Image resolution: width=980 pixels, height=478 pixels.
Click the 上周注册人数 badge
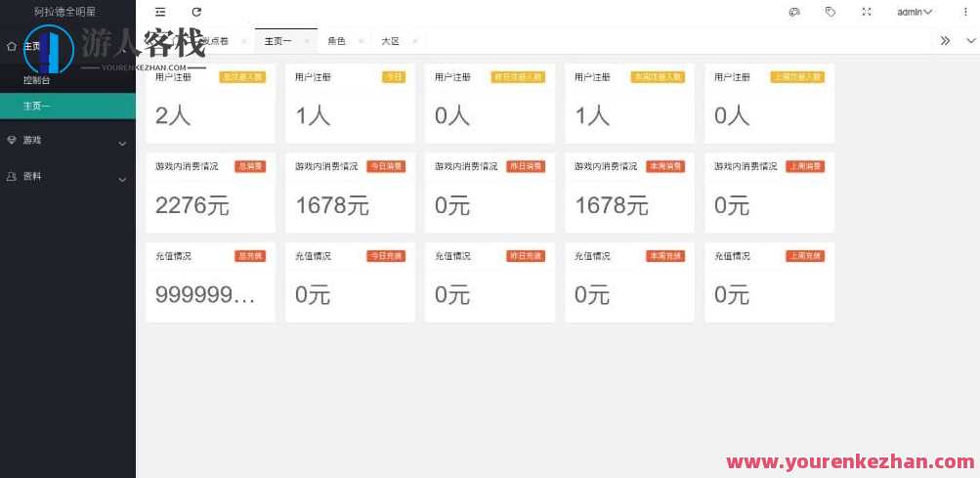pos(797,77)
